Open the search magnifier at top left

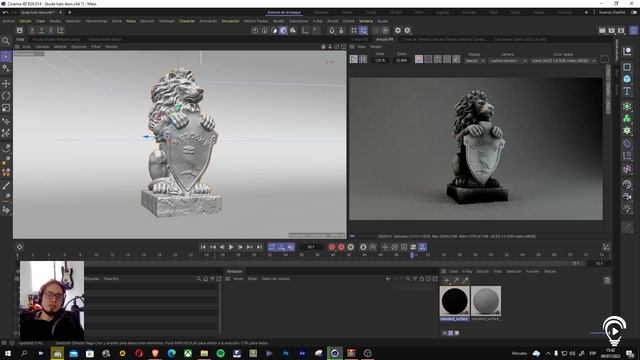click(x=6, y=41)
